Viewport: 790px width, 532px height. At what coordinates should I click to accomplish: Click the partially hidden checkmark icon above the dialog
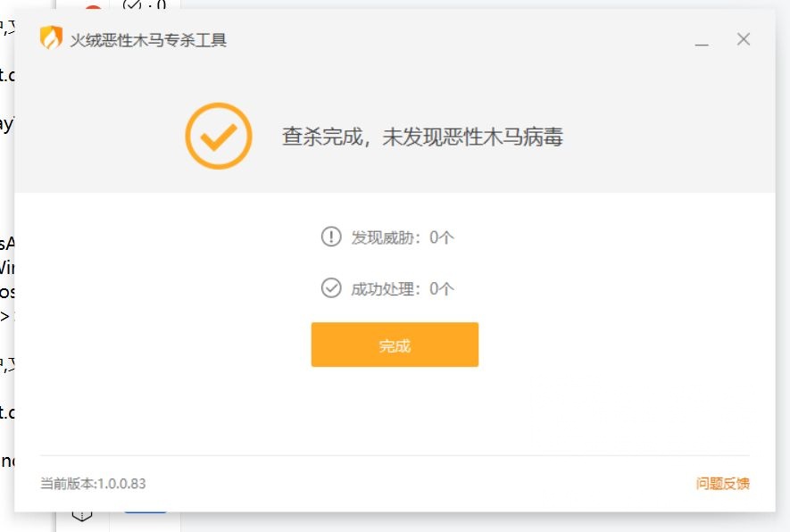(131, 4)
